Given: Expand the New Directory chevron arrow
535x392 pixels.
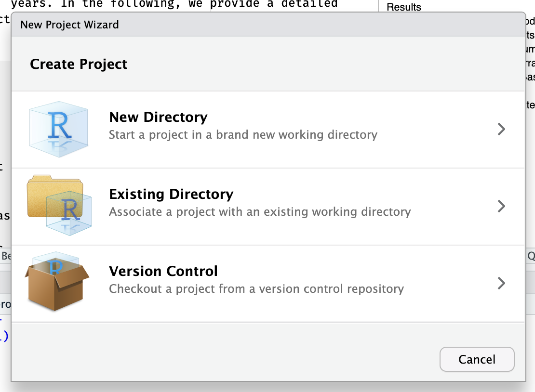Looking at the screenshot, I should coord(501,129).
